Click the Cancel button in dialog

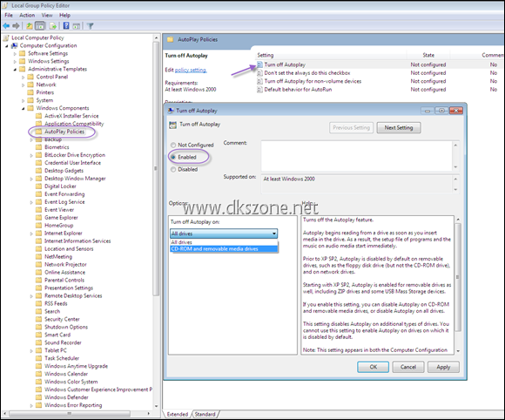408,367
